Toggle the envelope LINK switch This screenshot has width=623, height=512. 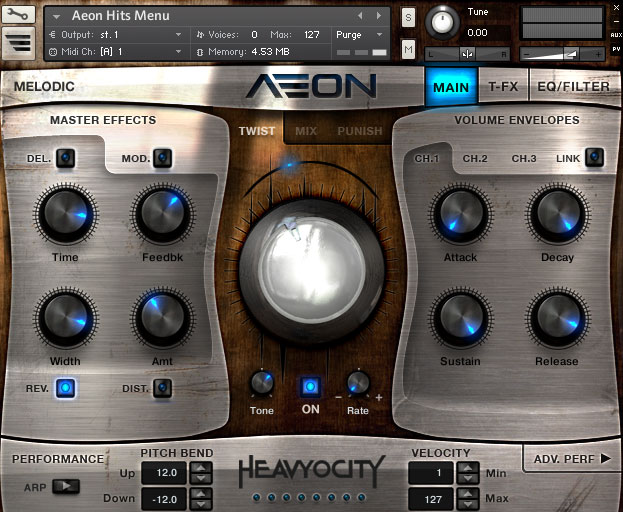pos(594,157)
